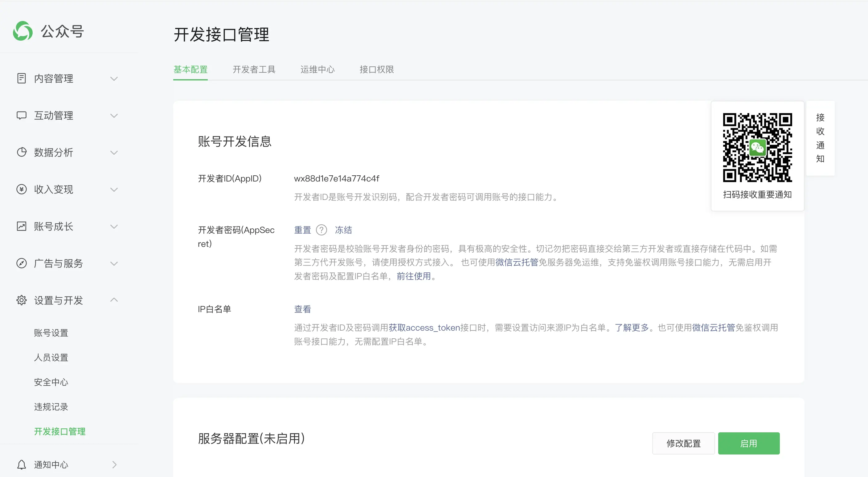
Task: Collapse the 设置与开发 sidebar section
Action: [x=114, y=300]
